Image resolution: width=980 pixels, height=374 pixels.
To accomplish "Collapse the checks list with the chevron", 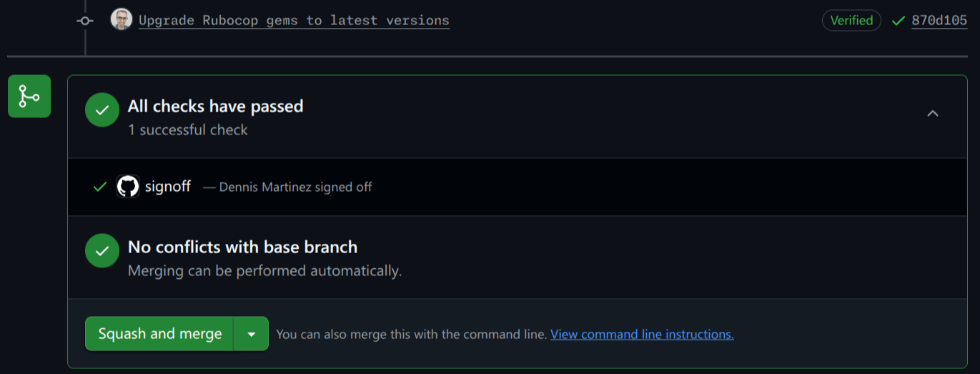I will pyautogui.click(x=932, y=113).
